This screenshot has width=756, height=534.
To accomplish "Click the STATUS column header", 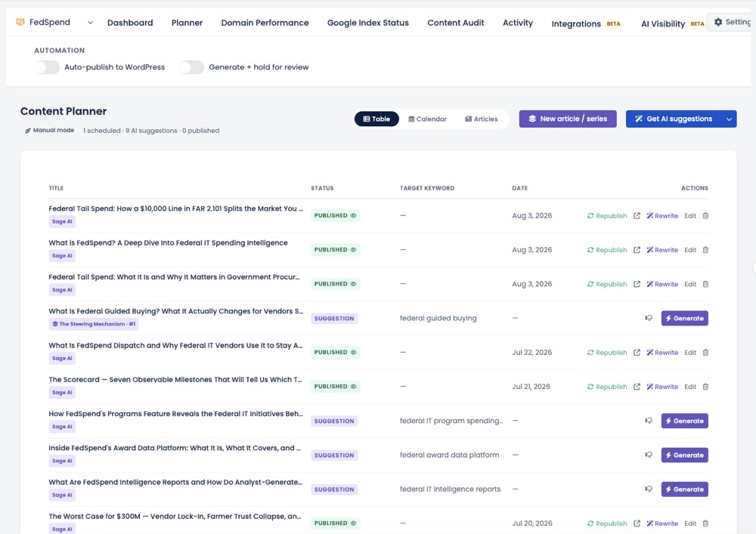I will [x=322, y=188].
